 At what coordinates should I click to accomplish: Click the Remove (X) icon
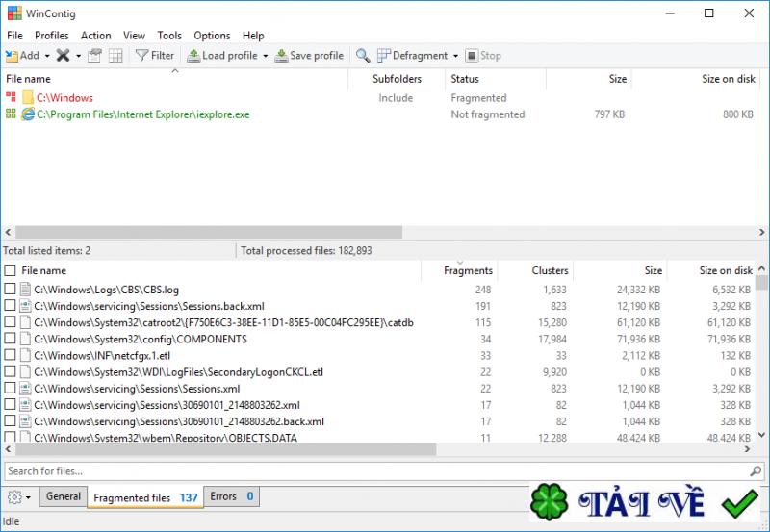click(63, 56)
